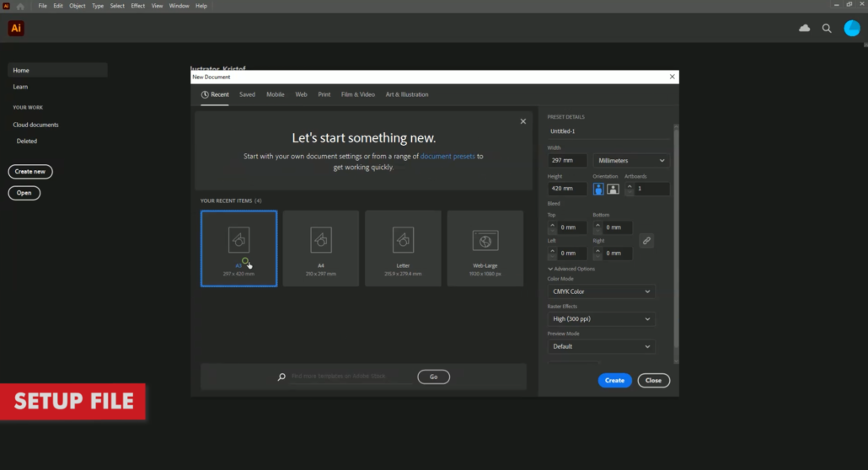Open the Millimeters units dropdown
This screenshot has width=868, height=470.
[x=631, y=161]
